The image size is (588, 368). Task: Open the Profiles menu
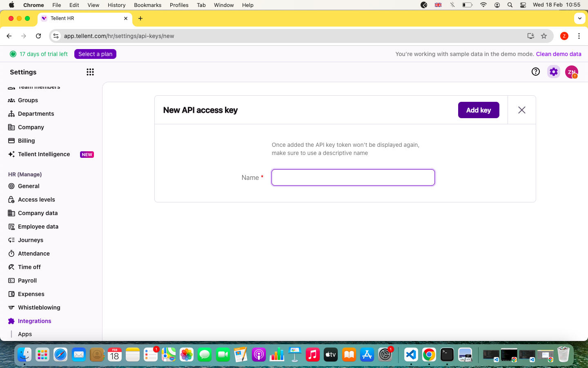179,5
